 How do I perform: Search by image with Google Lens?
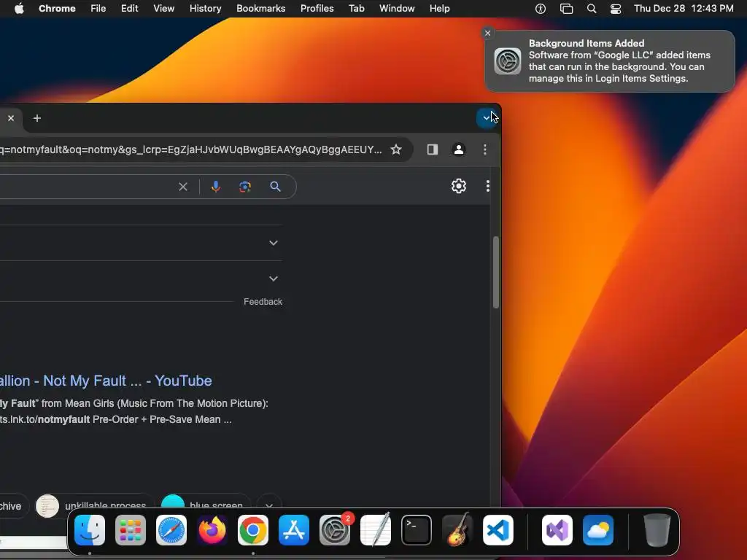click(245, 187)
